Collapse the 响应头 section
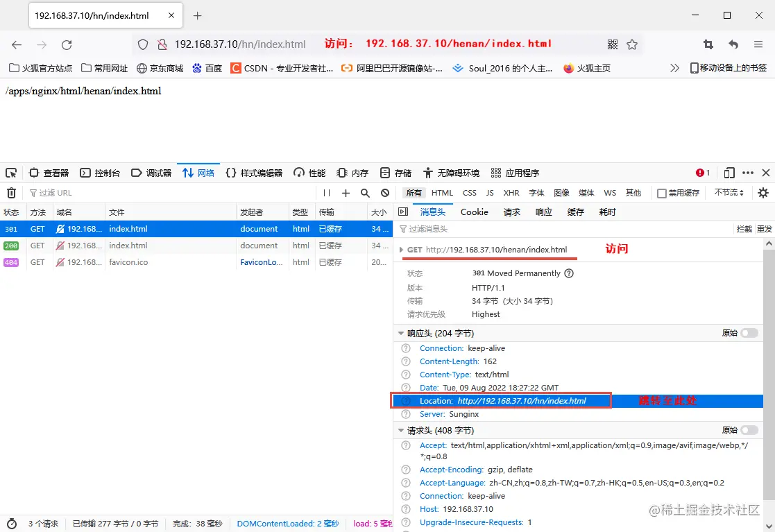Image resolution: width=775 pixels, height=532 pixels. [400, 332]
